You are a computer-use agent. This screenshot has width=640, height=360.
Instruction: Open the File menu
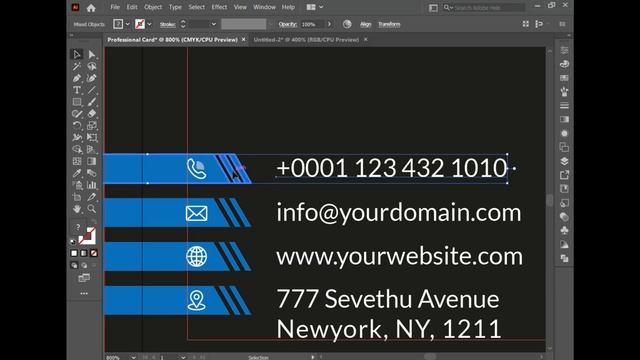115,7
